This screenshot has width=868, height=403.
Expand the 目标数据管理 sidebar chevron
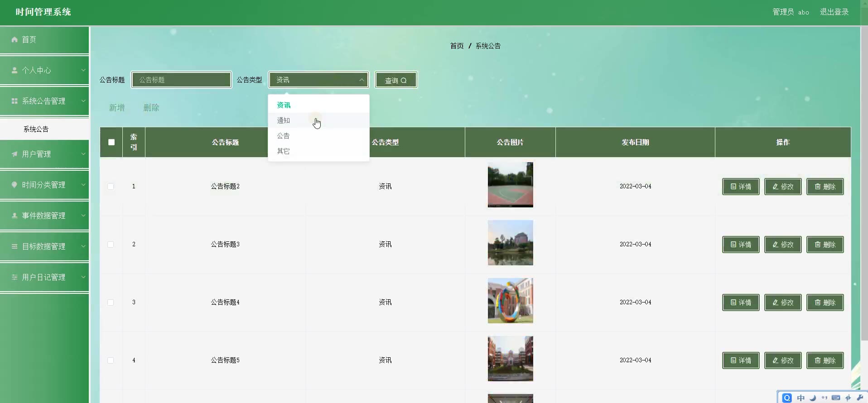tap(83, 246)
